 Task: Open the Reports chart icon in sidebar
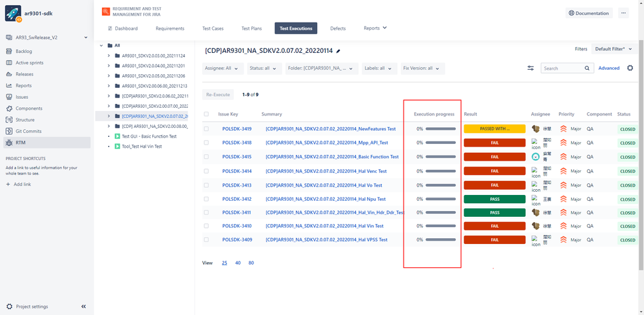(8, 86)
